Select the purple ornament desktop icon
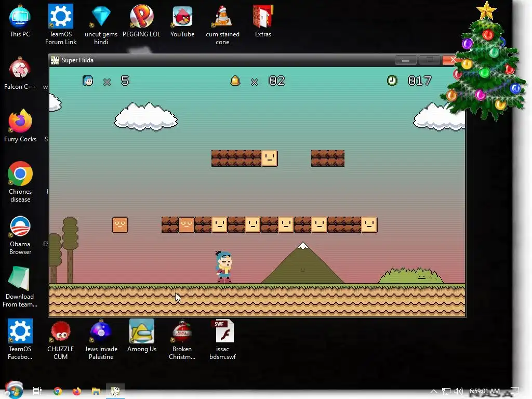The width and height of the screenshot is (532, 399). click(101, 339)
